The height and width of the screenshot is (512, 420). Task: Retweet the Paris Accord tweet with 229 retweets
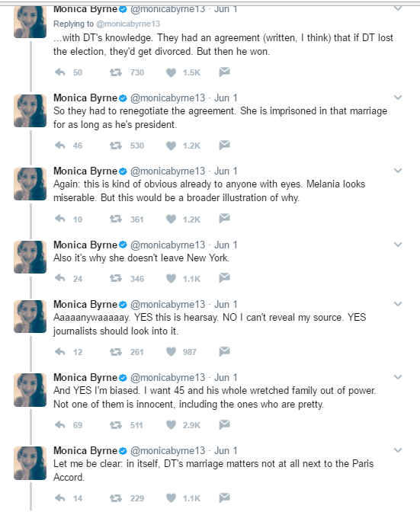[116, 498]
